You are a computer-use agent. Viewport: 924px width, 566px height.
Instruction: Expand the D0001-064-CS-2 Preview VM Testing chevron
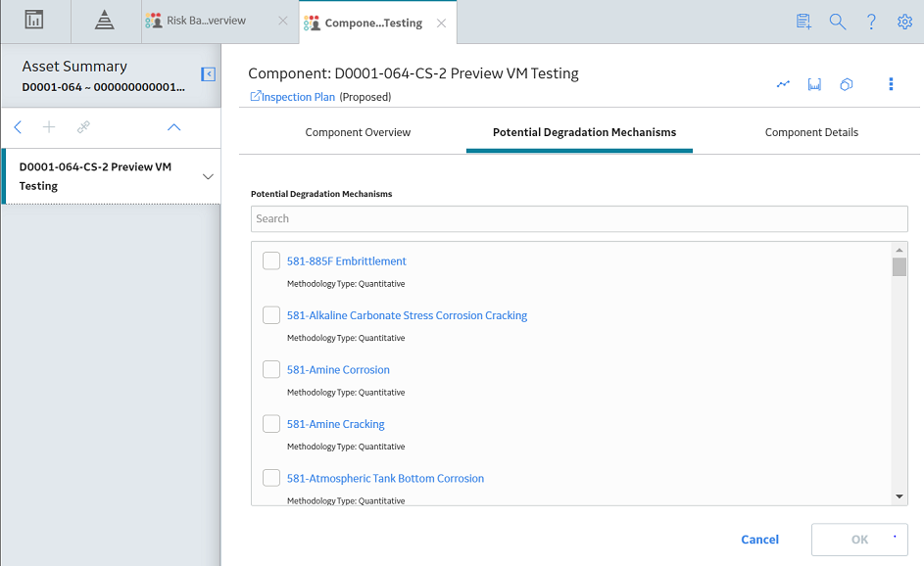tap(208, 176)
